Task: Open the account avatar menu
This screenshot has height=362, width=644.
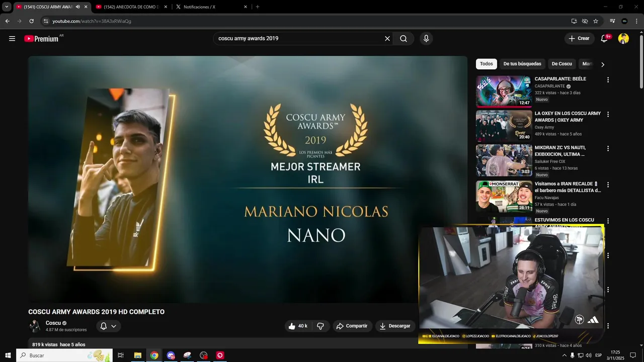Action: [x=623, y=39]
